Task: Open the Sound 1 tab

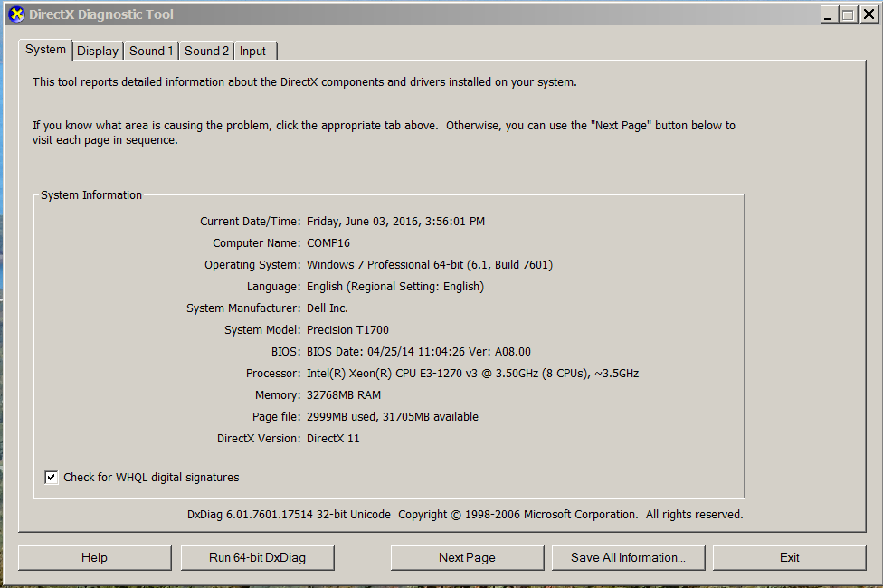Action: (x=151, y=51)
